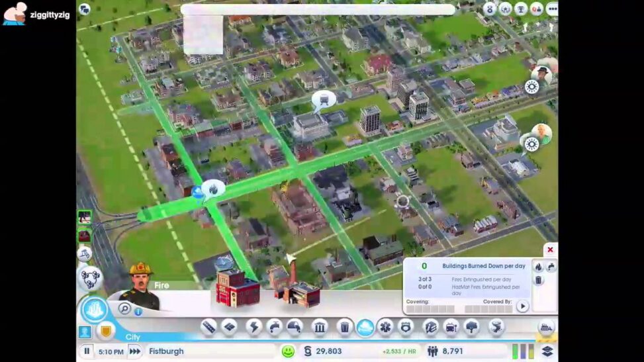Click "3 of 3" fires extinguished value
The width and height of the screenshot is (644, 362).
pos(425,279)
